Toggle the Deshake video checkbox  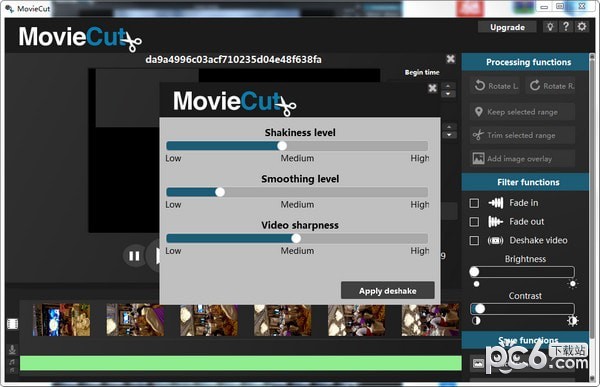click(474, 240)
